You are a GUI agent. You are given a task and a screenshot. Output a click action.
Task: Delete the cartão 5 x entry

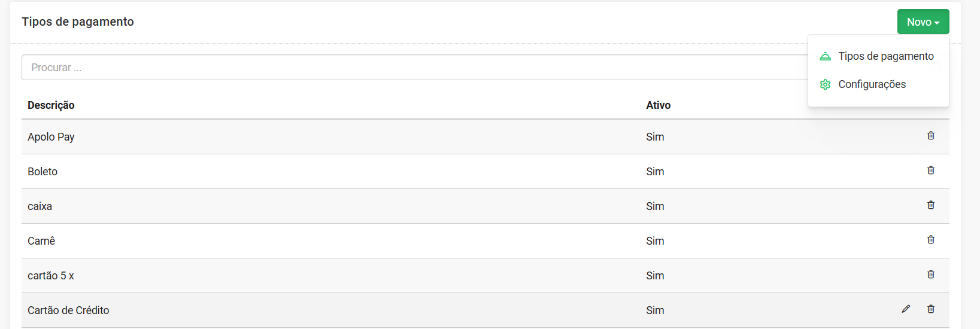(x=931, y=275)
